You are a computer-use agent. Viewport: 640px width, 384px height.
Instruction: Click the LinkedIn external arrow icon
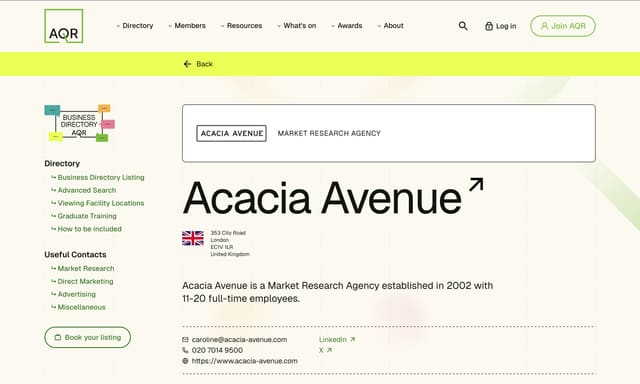353,340
